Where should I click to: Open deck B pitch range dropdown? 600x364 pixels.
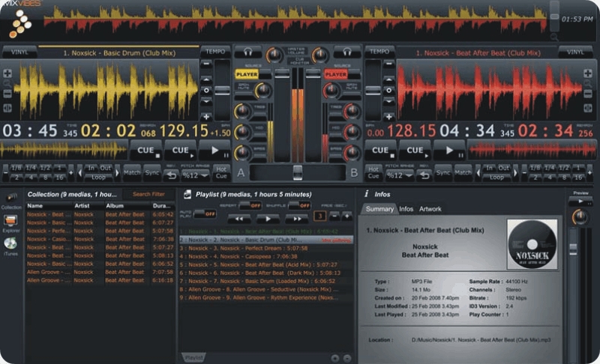coord(399,175)
